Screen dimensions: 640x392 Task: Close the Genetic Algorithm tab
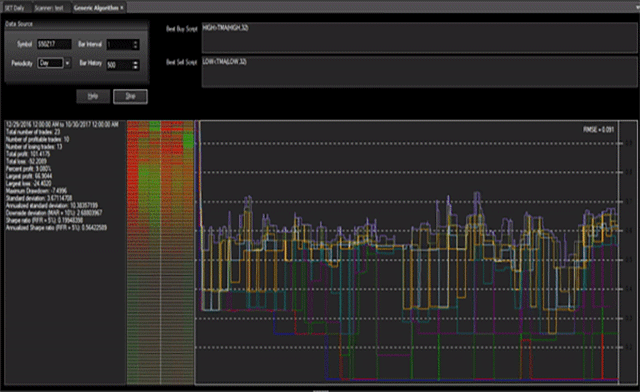click(122, 8)
